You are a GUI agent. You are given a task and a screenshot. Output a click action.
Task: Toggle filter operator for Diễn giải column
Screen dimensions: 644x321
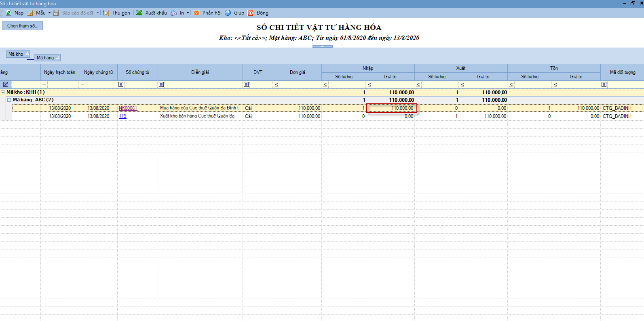click(x=161, y=84)
